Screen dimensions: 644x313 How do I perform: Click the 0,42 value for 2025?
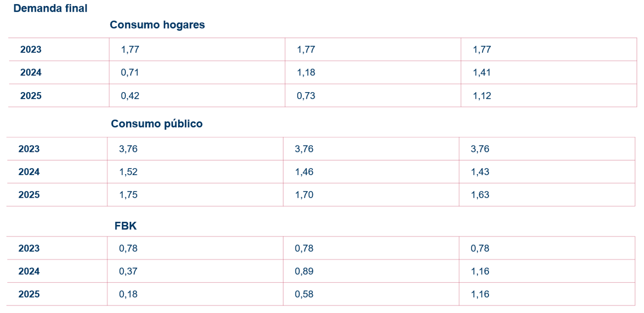tap(130, 96)
